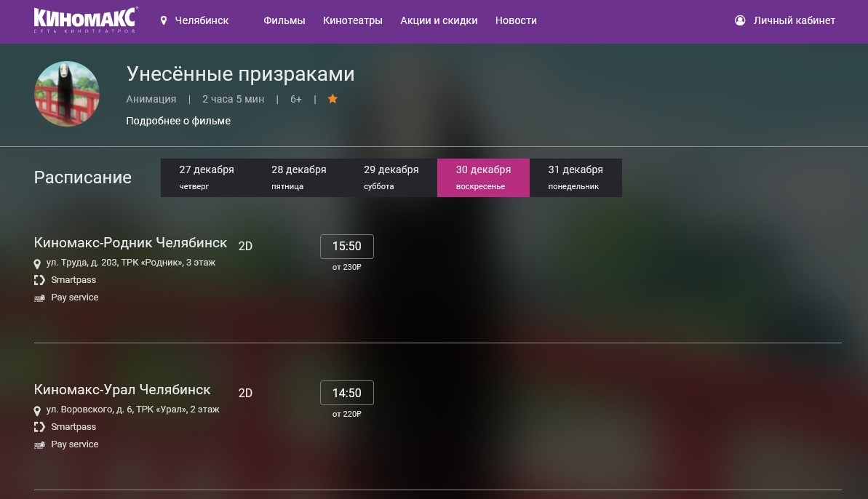Image resolution: width=868 pixels, height=499 pixels.
Task: Click the 2D format label for Киномакс-Родник
Action: [x=245, y=246]
